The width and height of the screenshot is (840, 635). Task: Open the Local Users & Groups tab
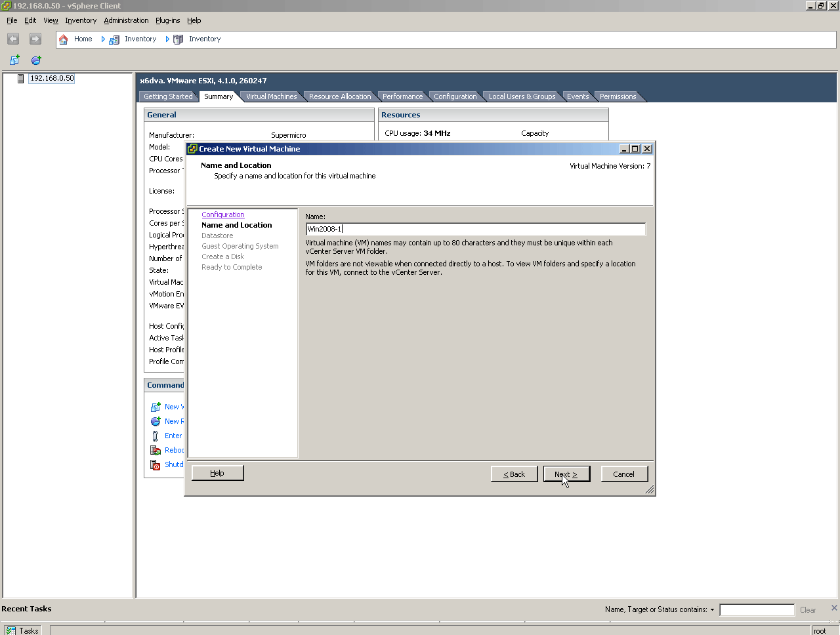click(x=522, y=96)
